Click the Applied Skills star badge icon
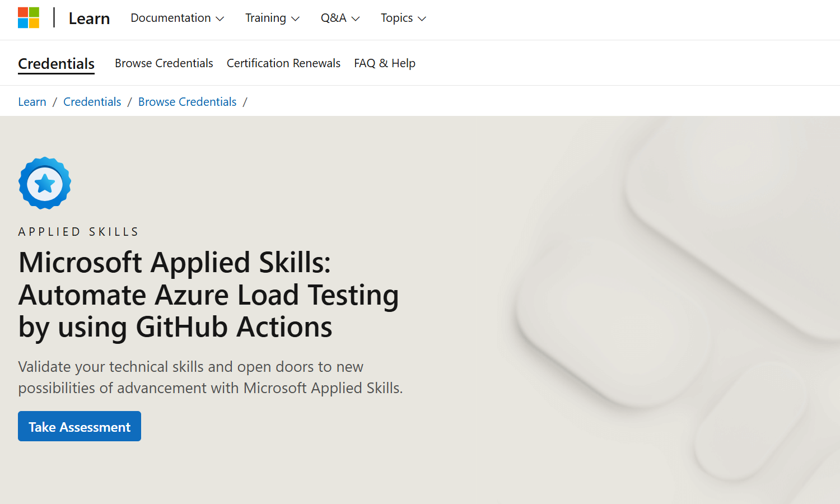Screen dimensions: 840x504 click(45, 183)
